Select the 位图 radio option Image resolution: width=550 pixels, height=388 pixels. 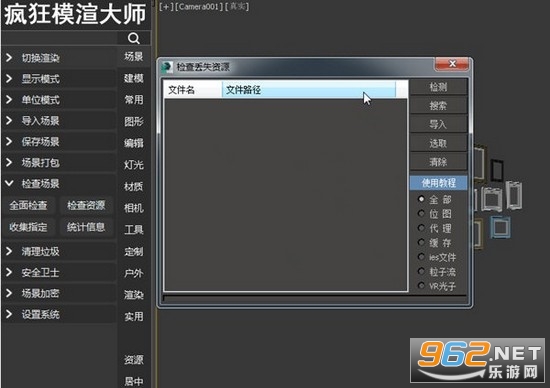pyautogui.click(x=421, y=213)
